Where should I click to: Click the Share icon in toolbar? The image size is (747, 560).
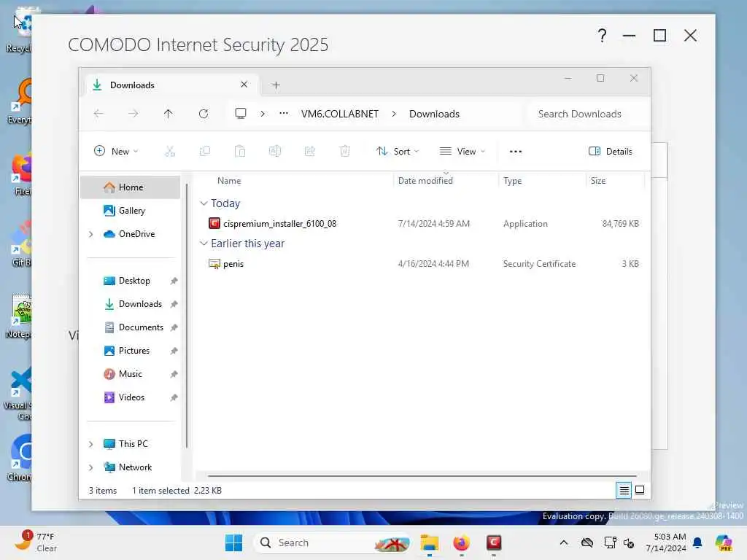(309, 152)
